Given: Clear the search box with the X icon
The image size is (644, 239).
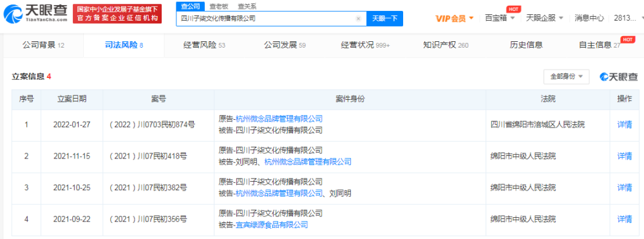Looking at the screenshot, I should point(358,19).
